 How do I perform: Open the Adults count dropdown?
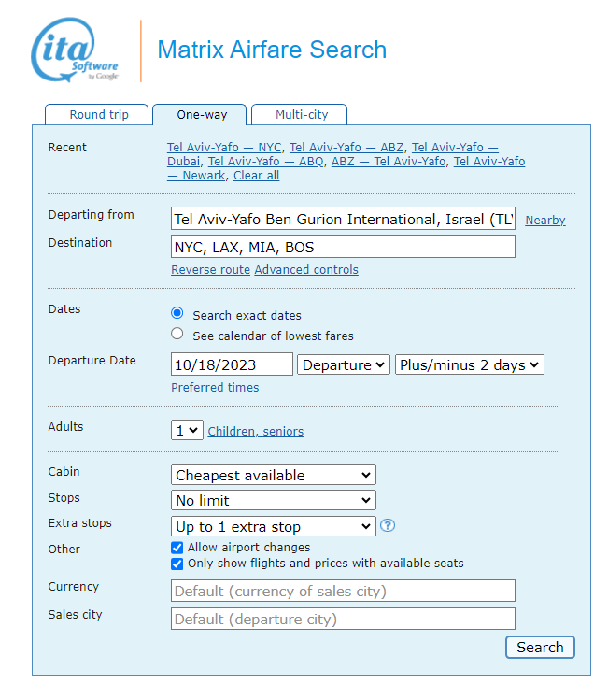click(x=187, y=430)
